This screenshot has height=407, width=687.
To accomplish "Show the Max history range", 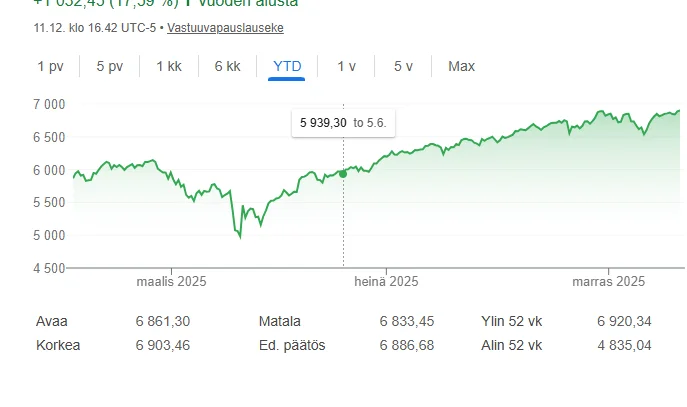I will click(461, 66).
